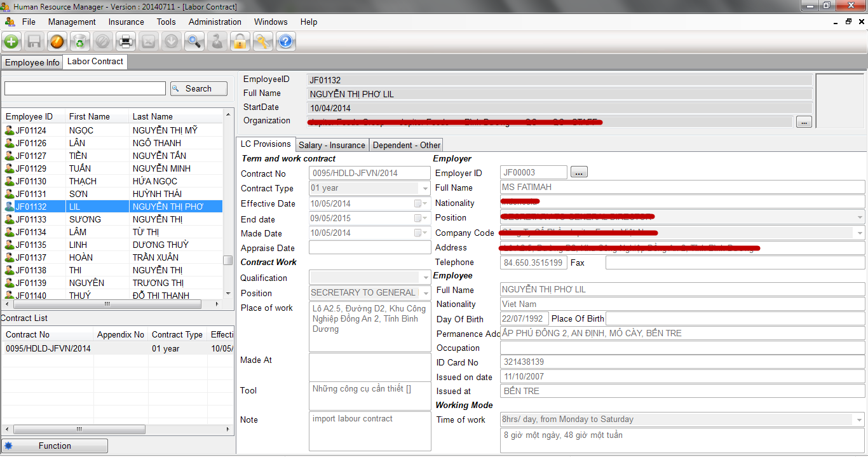This screenshot has height=457, width=868.
Task: Click the recycle bin Delete icon
Action: (x=79, y=42)
